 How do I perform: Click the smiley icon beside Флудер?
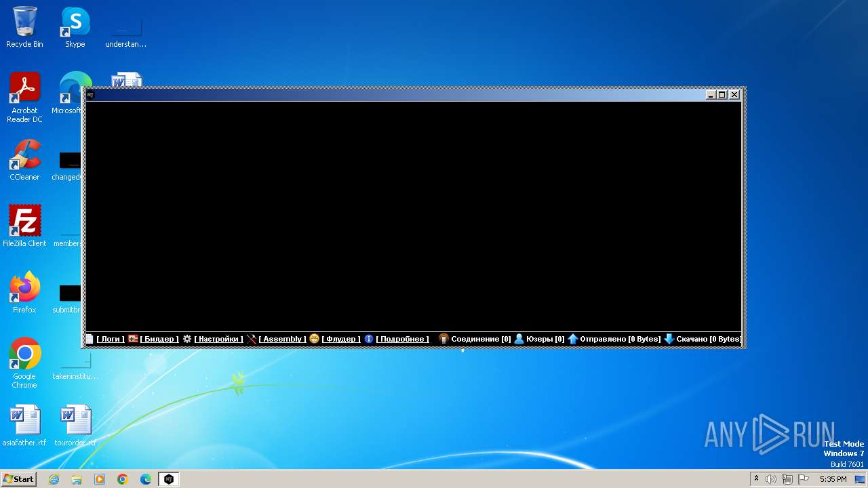pos(315,339)
